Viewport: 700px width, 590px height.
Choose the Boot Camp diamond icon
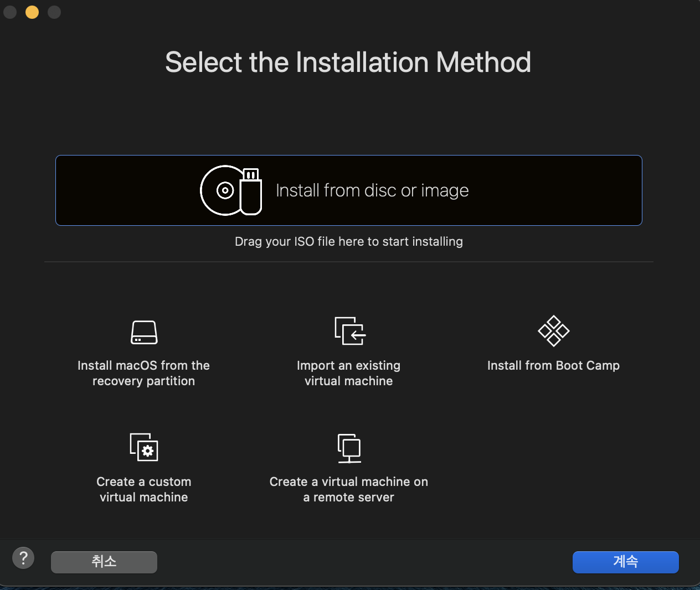tap(554, 331)
